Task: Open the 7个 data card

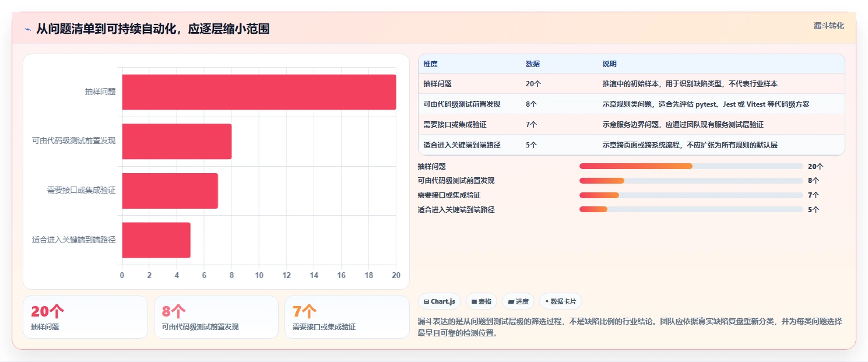Action: click(347, 317)
